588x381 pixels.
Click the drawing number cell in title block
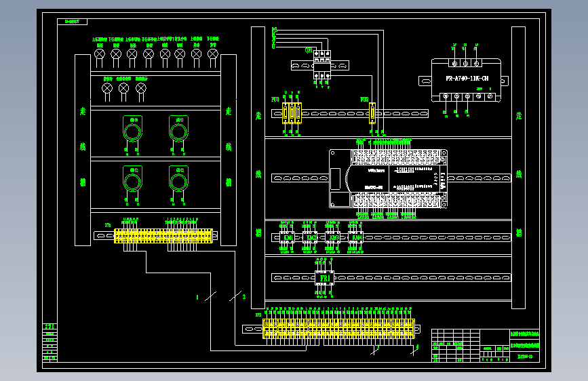[525, 357]
